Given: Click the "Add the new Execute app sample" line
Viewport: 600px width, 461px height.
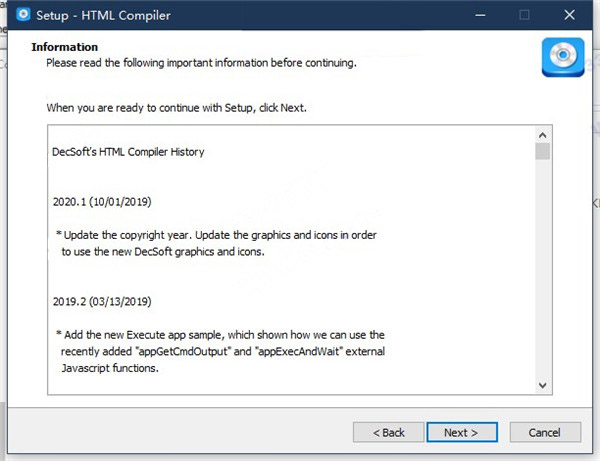Looking at the screenshot, I should [x=220, y=335].
